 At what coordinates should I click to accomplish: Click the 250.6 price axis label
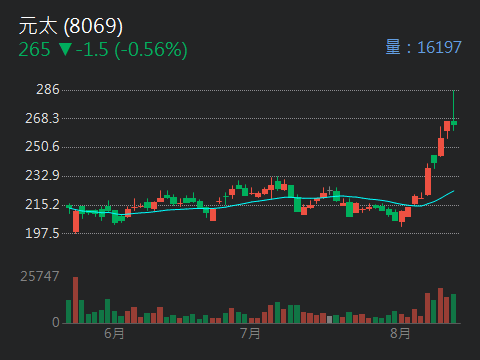(x=42, y=147)
